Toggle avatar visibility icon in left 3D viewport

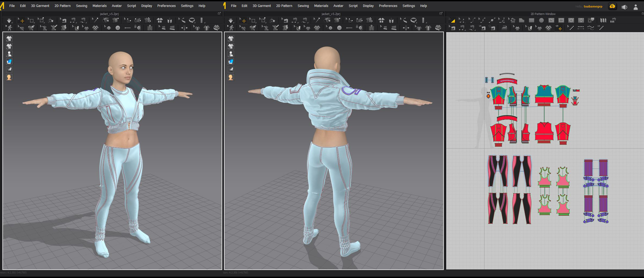(x=9, y=54)
